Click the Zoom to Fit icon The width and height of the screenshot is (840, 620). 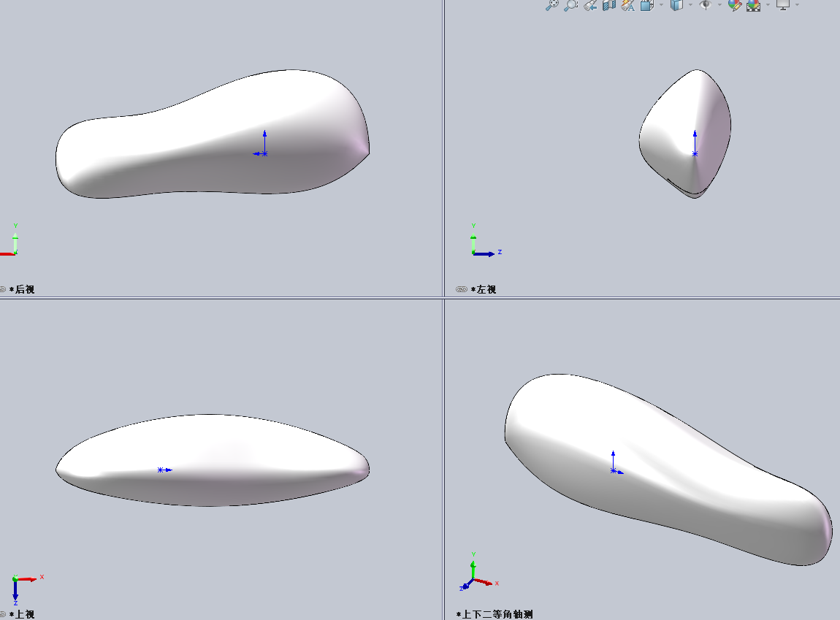(552, 4)
